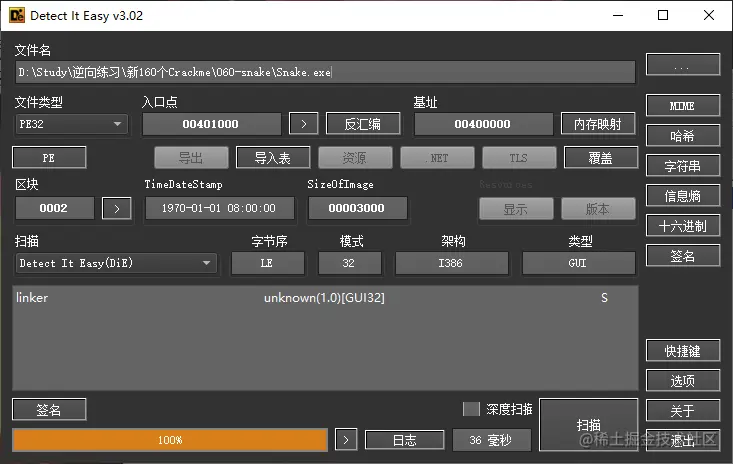Image resolution: width=733 pixels, height=464 pixels.
Task: Select the linker row in scan results
Action: click(325, 298)
